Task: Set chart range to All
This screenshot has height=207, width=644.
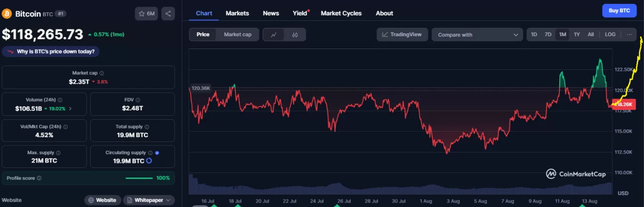Action: coord(590,35)
